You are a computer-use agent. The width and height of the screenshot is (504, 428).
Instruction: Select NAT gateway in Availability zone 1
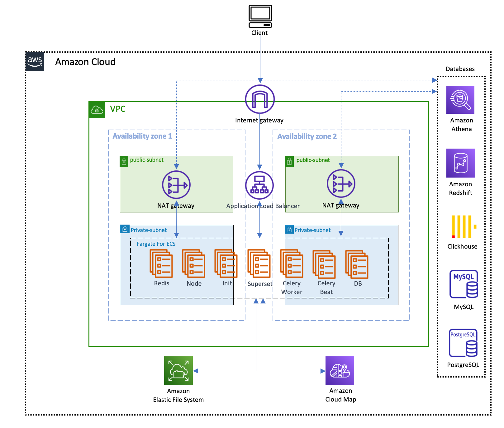(176, 185)
